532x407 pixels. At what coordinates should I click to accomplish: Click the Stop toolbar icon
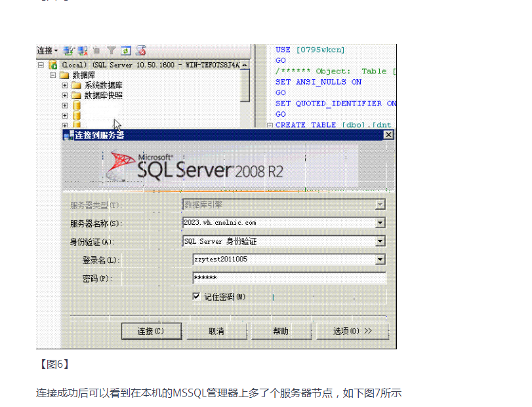point(96,51)
